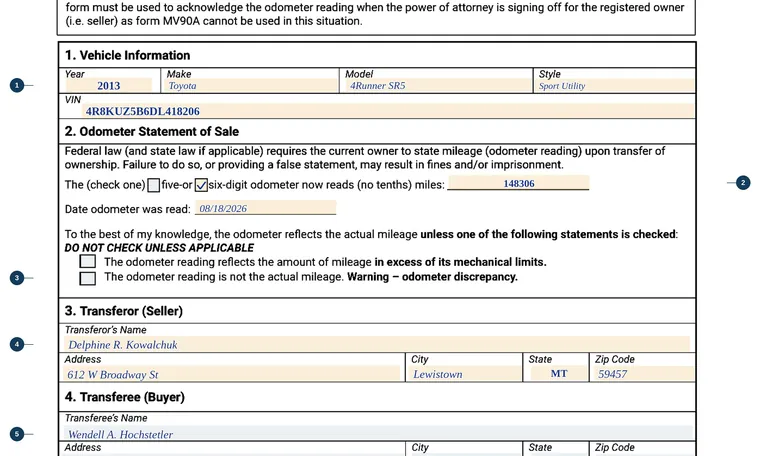This screenshot has height=456, width=760.
Task: Select 'Federal law (and state law' paragraph
Action: (365, 158)
